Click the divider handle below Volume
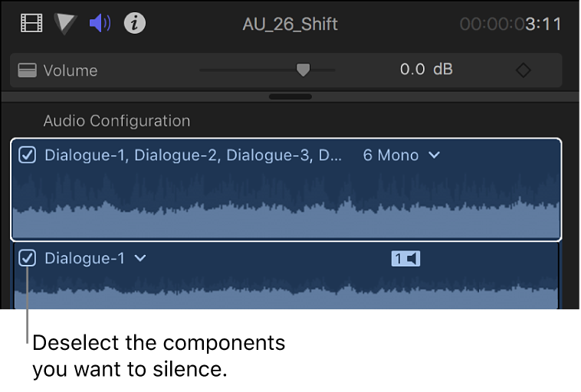 click(290, 97)
